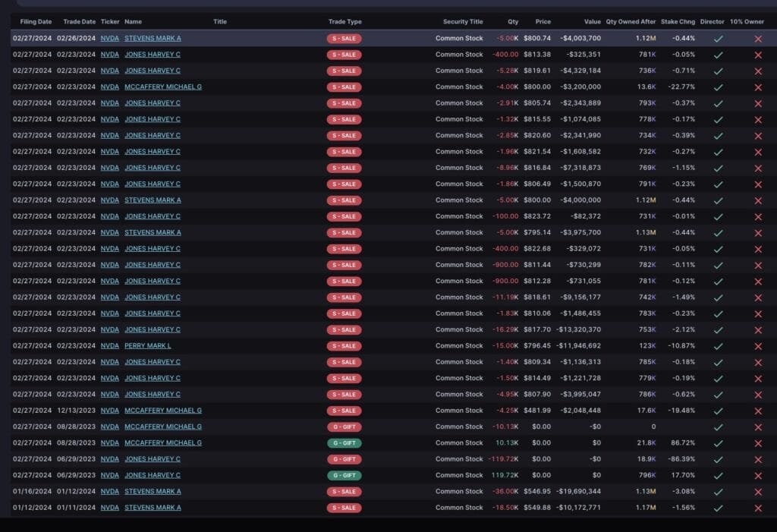The image size is (777, 532).
Task: Click Director checkmark in the Perry Mark L row
Action: (x=718, y=346)
